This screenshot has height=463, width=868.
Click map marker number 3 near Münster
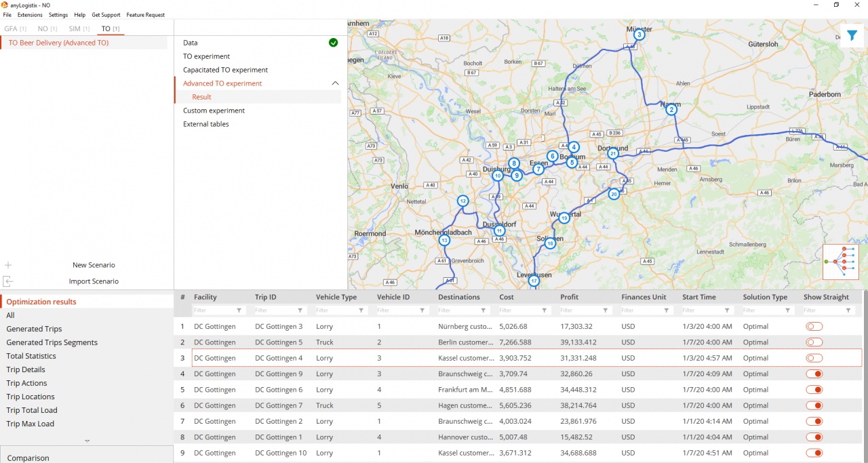coord(639,35)
